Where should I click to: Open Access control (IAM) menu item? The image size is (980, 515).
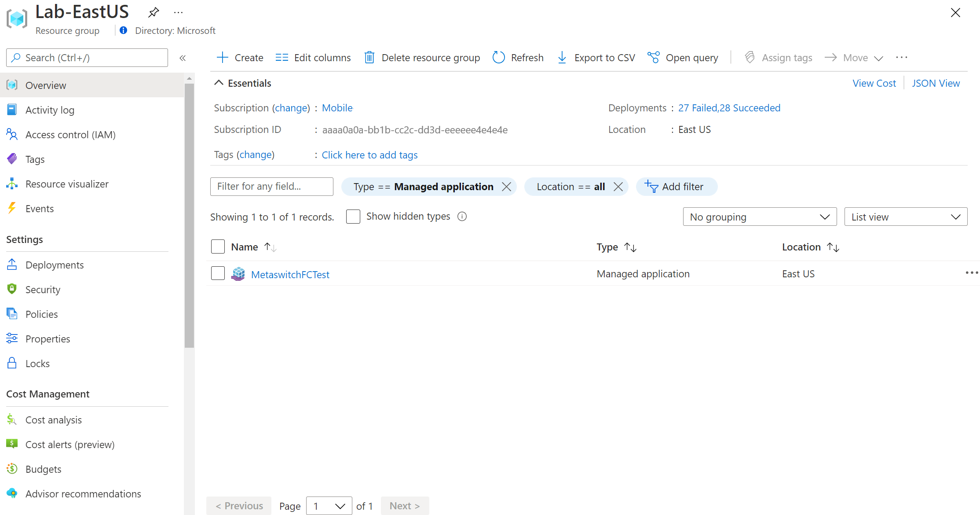70,135
